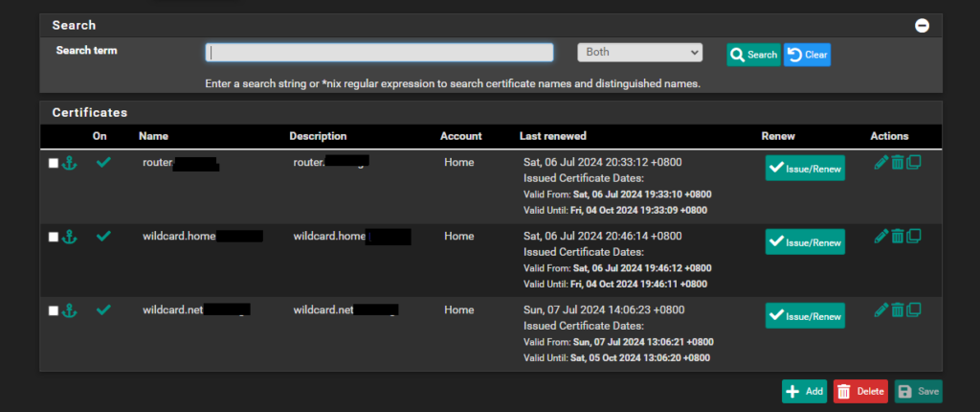Click the edit pencil icon for router certificate
The width and height of the screenshot is (980, 412).
tap(881, 163)
